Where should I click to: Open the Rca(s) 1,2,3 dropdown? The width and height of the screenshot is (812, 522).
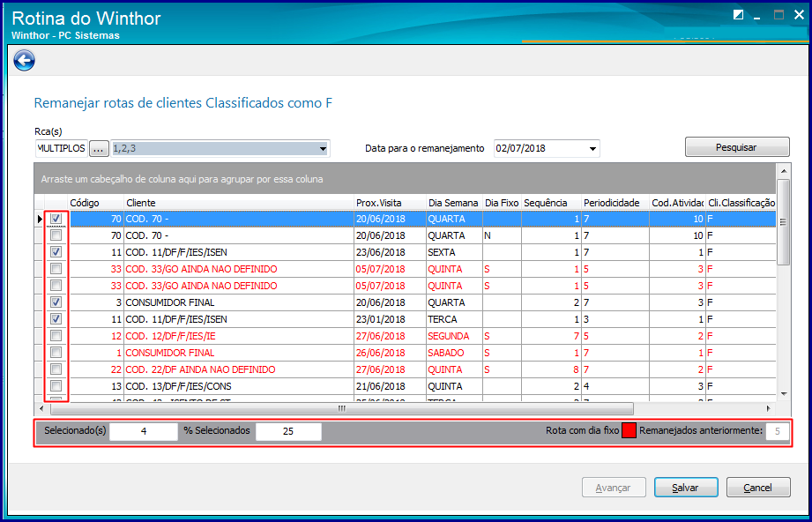pyautogui.click(x=323, y=149)
